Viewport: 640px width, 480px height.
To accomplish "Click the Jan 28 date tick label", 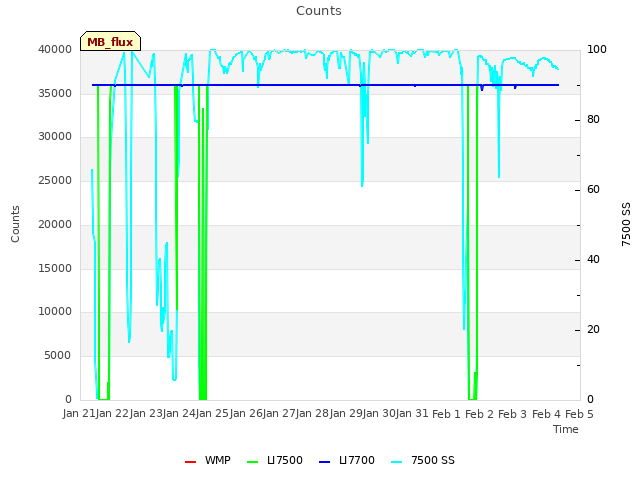I will coord(313,413).
